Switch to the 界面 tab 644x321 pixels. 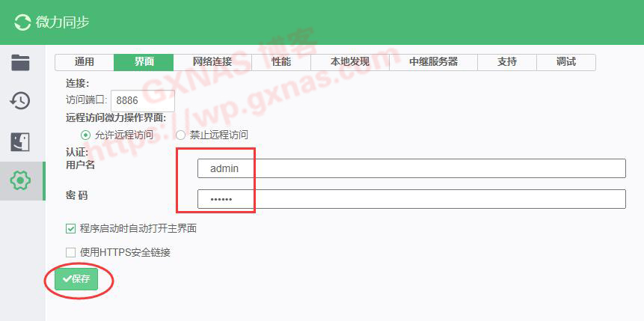[144, 62]
